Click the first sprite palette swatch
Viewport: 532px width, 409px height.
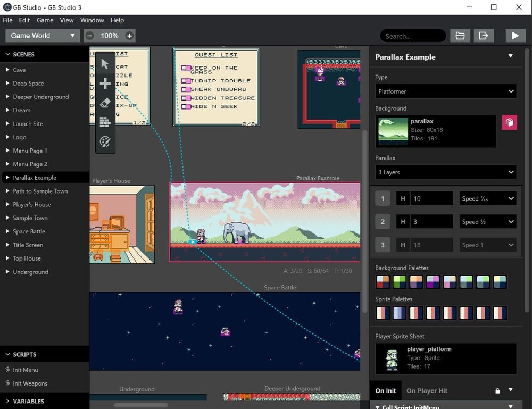(x=383, y=313)
